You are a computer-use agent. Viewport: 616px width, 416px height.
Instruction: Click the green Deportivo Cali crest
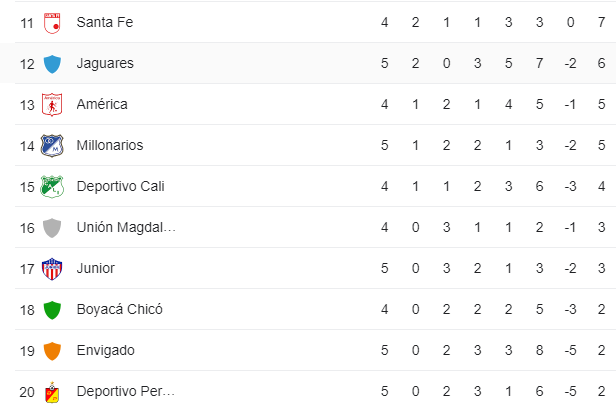click(x=52, y=187)
